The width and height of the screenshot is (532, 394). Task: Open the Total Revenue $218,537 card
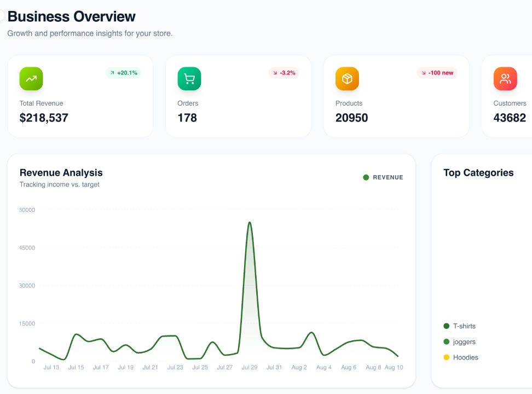(x=80, y=96)
